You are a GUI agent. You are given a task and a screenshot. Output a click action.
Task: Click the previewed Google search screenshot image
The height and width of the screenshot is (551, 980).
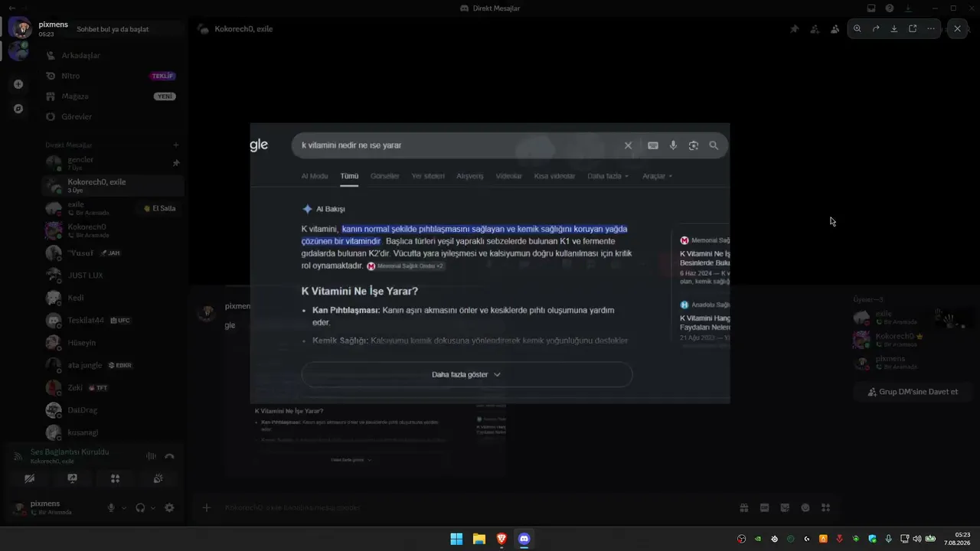(x=490, y=262)
